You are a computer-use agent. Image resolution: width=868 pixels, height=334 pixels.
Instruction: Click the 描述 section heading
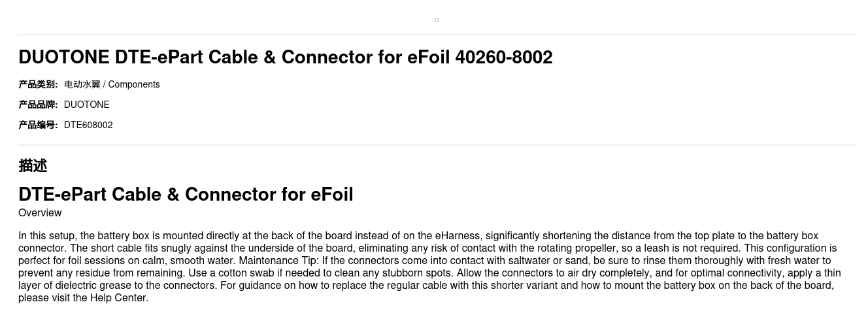tap(33, 165)
